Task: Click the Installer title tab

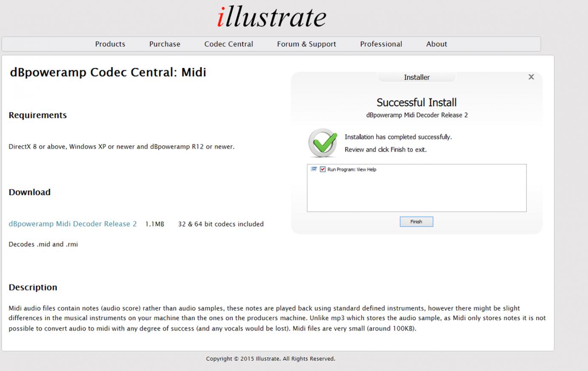Action: (x=417, y=77)
